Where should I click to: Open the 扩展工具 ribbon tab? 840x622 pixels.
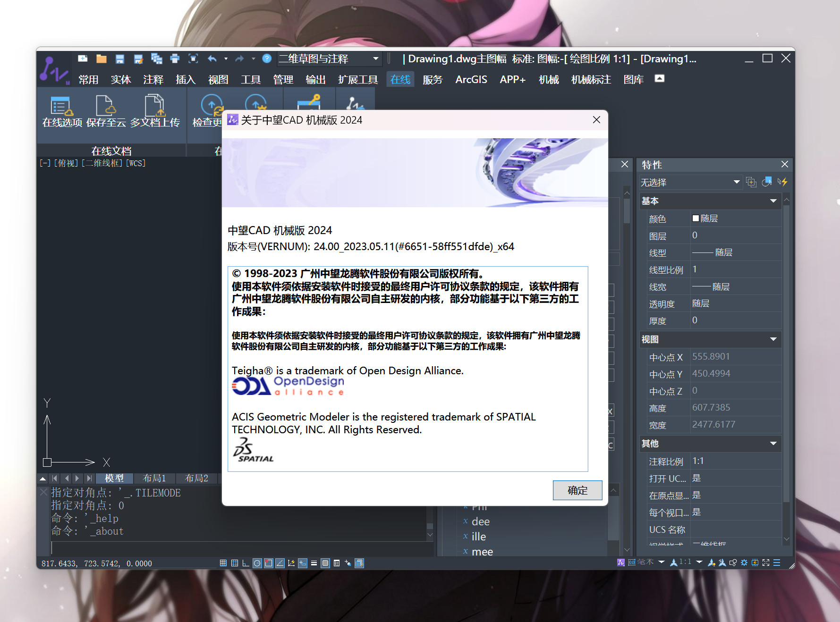pyautogui.click(x=357, y=79)
